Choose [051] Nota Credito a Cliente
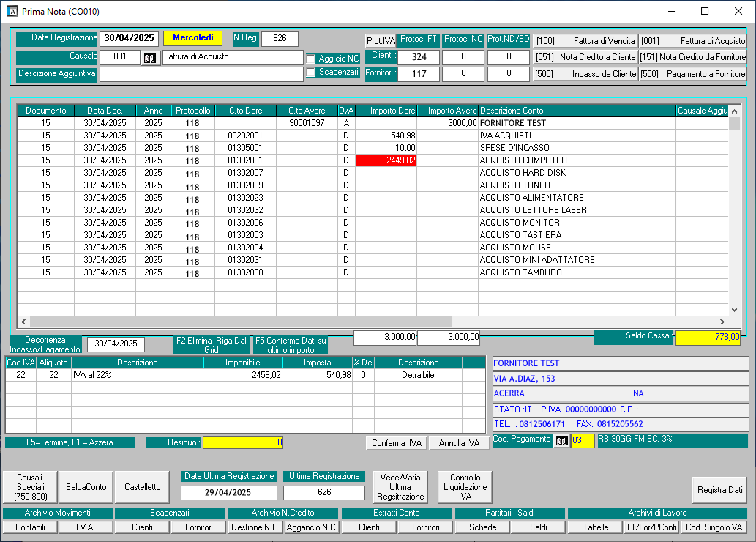756x542 pixels. pyautogui.click(x=585, y=57)
